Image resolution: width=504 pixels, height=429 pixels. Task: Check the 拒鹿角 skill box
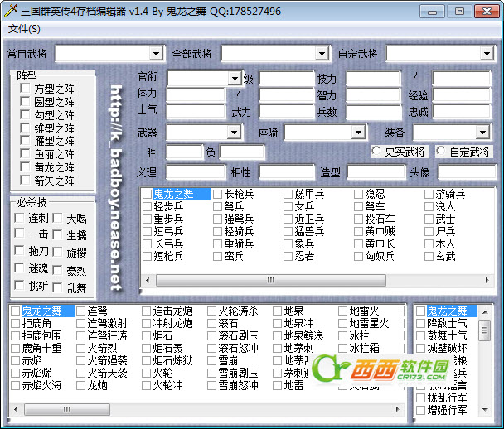click(16, 323)
